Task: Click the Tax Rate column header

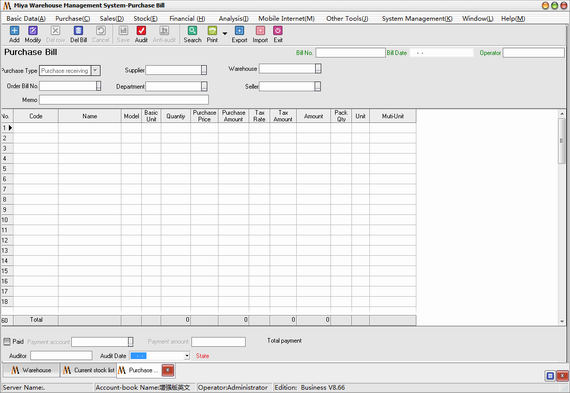Action: pos(259,116)
